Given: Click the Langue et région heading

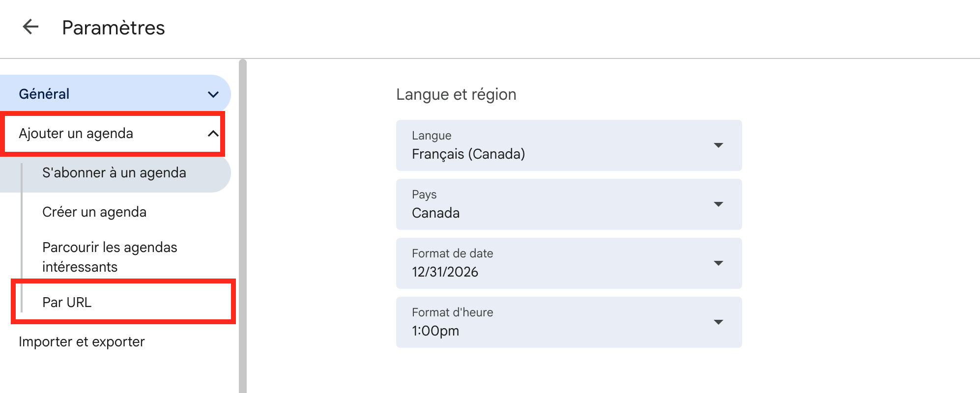Looking at the screenshot, I should 457,94.
